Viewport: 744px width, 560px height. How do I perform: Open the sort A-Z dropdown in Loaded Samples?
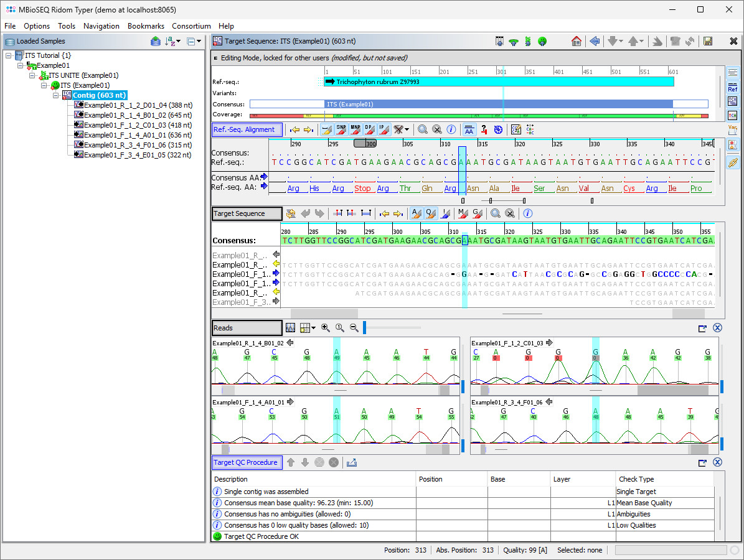pos(173,41)
